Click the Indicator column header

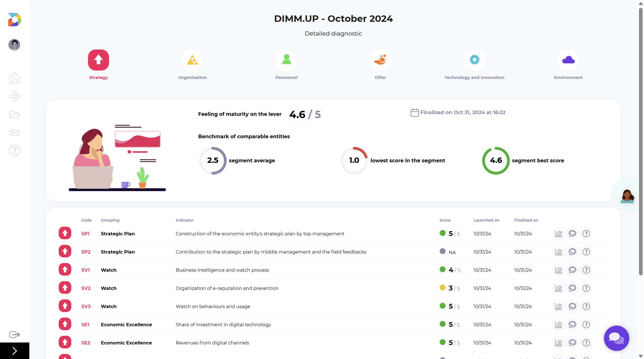click(185, 220)
